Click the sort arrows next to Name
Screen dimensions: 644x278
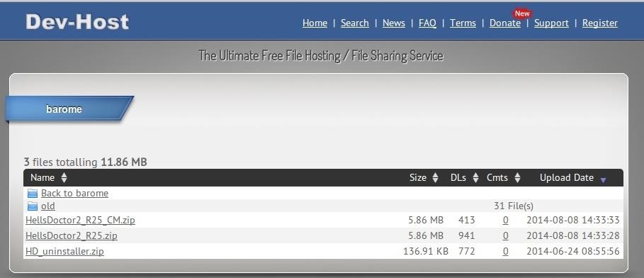point(64,178)
